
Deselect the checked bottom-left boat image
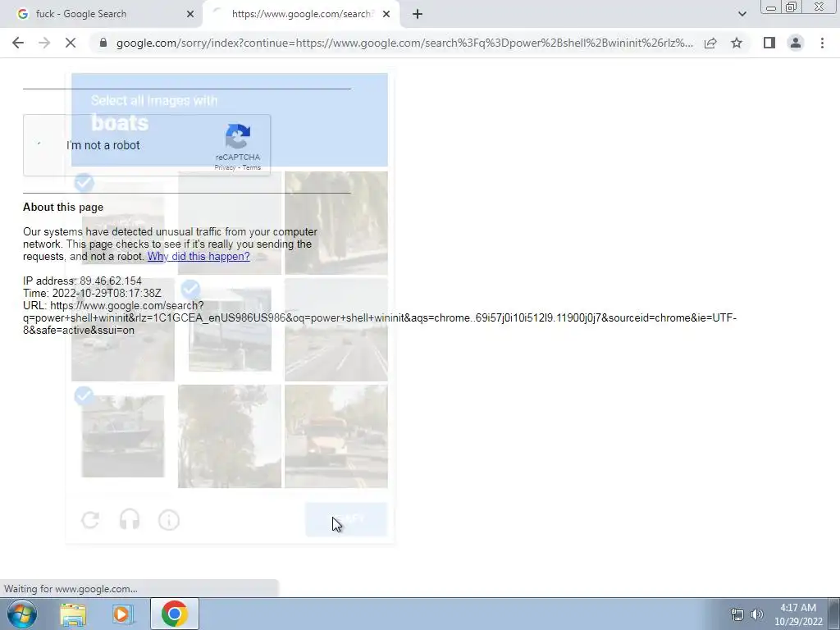[x=123, y=436]
